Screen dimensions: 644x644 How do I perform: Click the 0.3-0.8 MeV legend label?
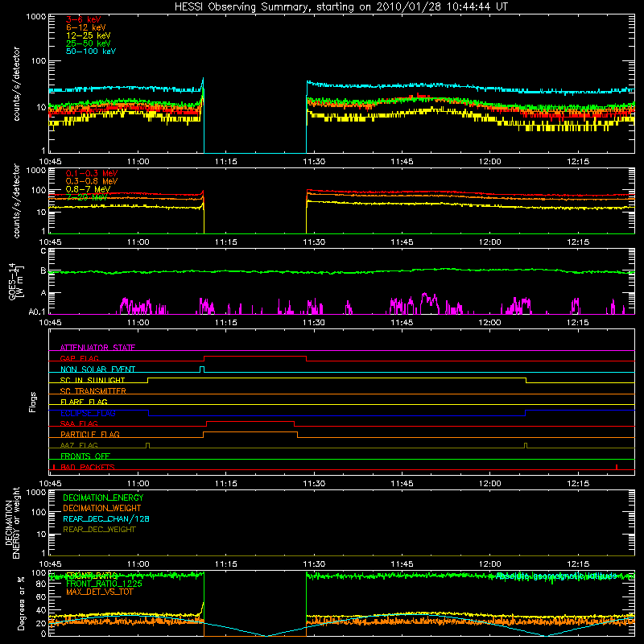(92, 181)
